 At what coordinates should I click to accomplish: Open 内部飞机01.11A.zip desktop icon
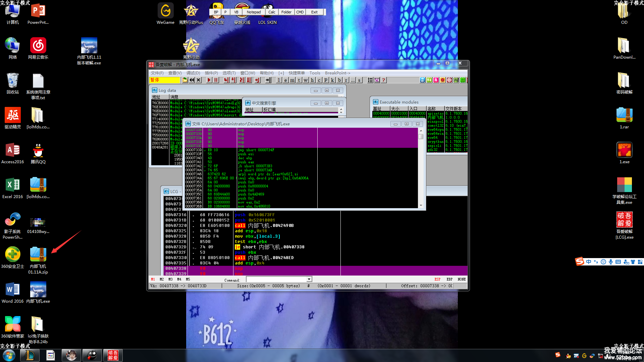(x=38, y=260)
